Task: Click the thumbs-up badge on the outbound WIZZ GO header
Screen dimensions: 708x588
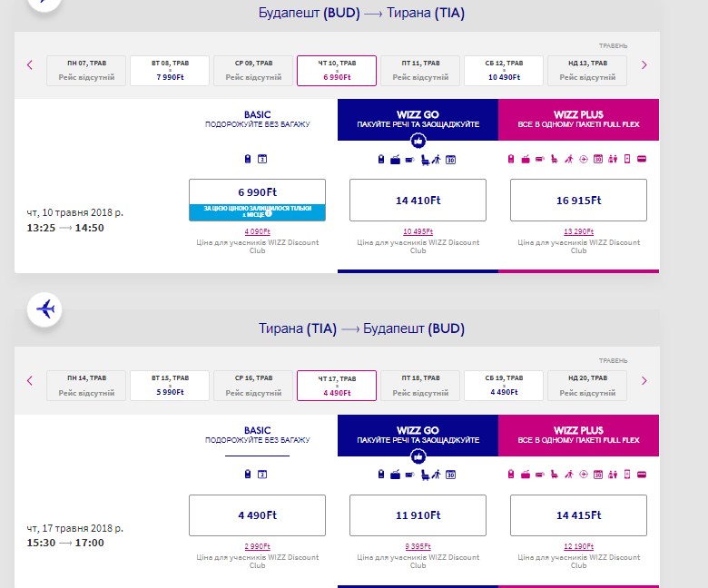Action: point(418,141)
